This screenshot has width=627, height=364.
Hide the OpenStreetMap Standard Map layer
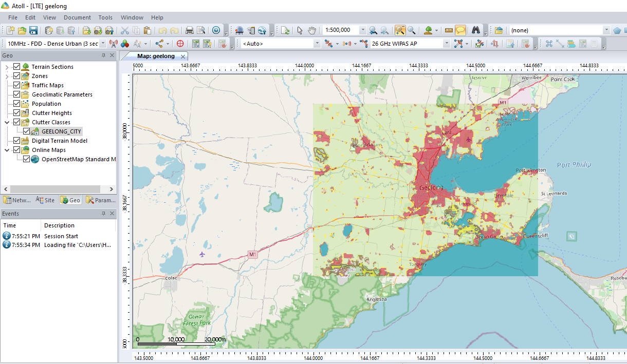[x=26, y=159]
